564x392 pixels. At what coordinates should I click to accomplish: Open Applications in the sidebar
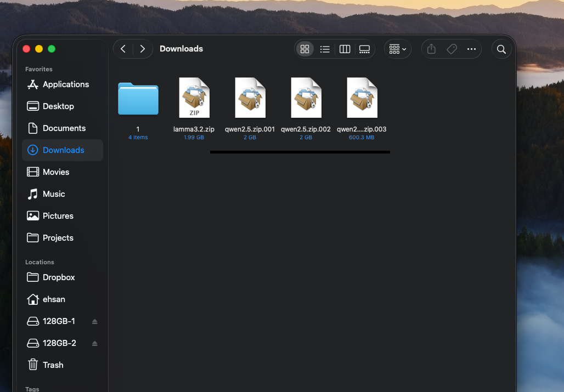tap(65, 84)
